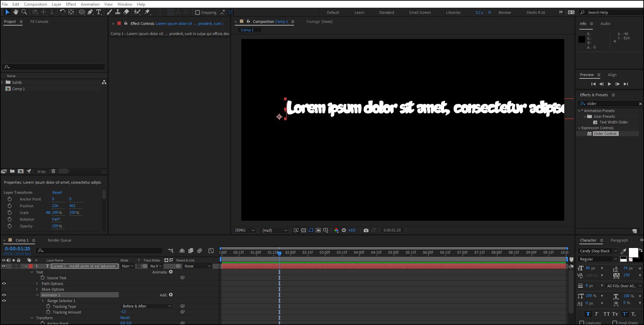Viewport: 644px width, 325px height.
Task: Click the Animate button in the Text group
Action: [171, 272]
